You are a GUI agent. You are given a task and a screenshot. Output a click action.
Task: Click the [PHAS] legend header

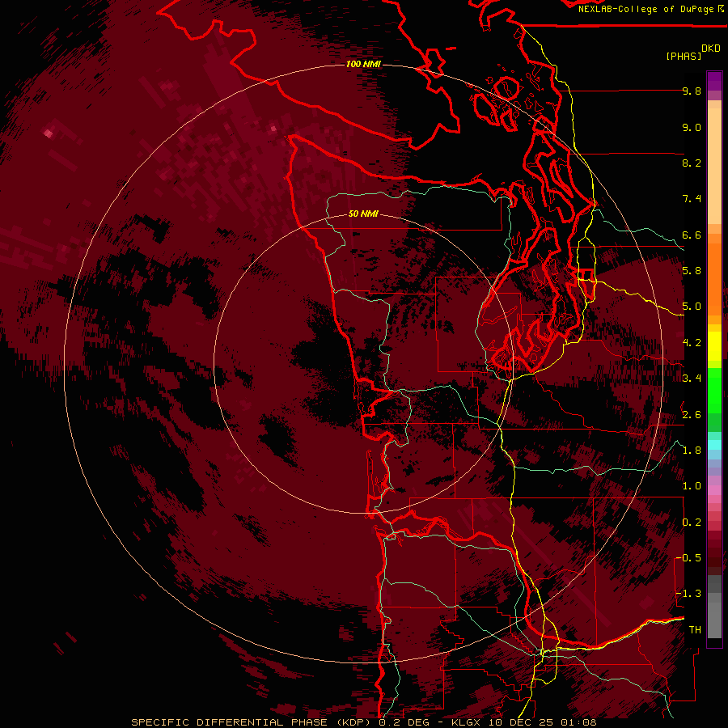[684, 56]
